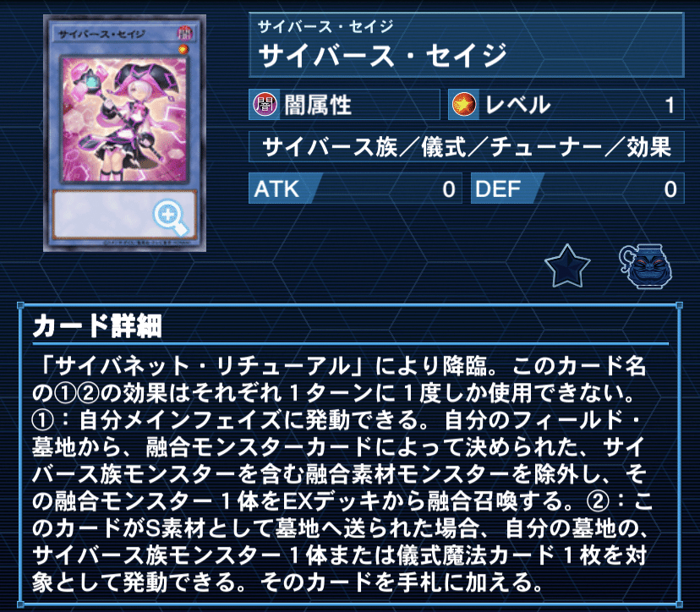Image resolution: width=700 pixels, height=612 pixels.
Task: Click the Pot of Greed jar icon
Action: tap(645, 266)
